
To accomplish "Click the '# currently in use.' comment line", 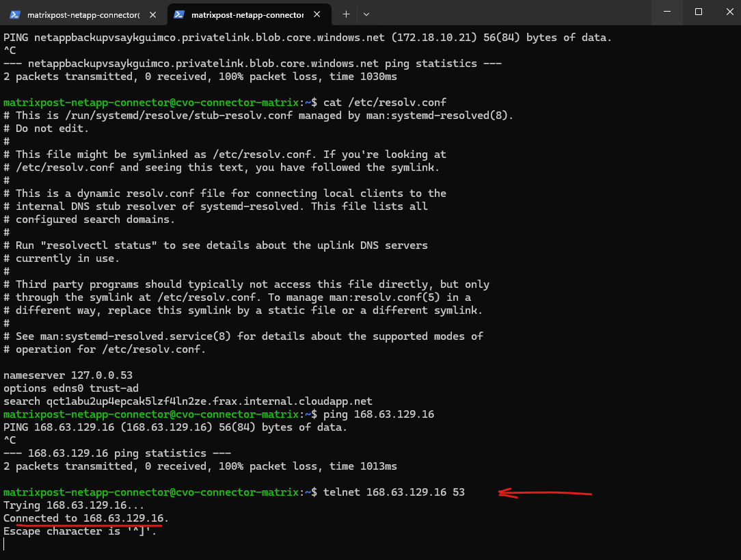I will tap(62, 258).
